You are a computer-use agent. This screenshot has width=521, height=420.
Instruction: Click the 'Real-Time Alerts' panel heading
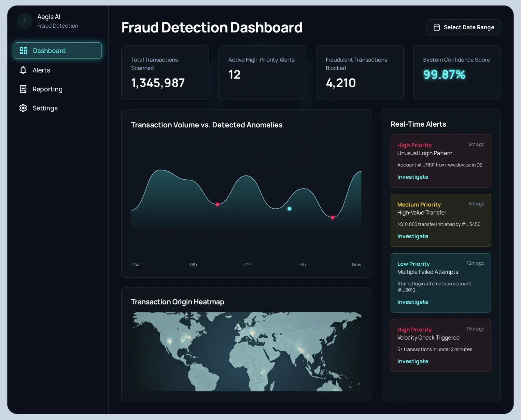tap(418, 124)
